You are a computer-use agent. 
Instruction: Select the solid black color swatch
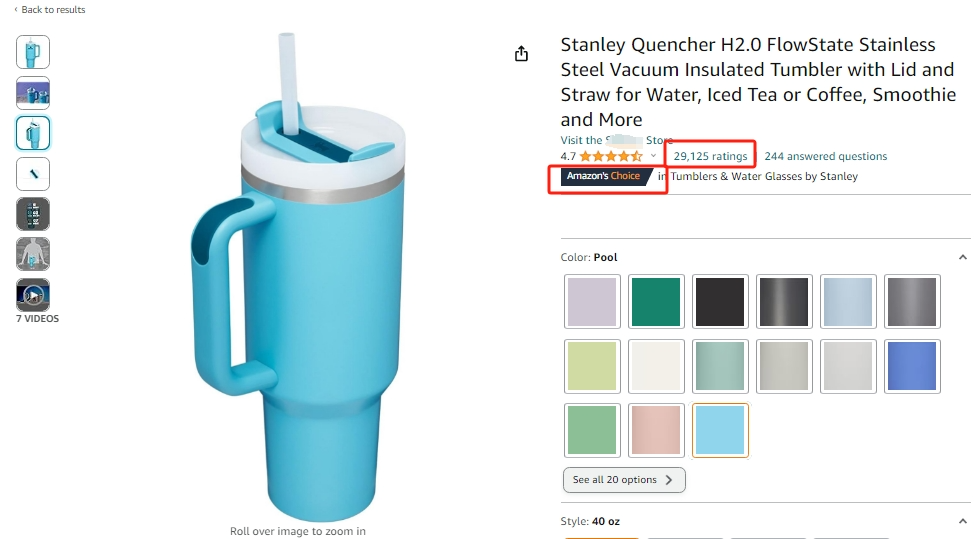point(720,302)
